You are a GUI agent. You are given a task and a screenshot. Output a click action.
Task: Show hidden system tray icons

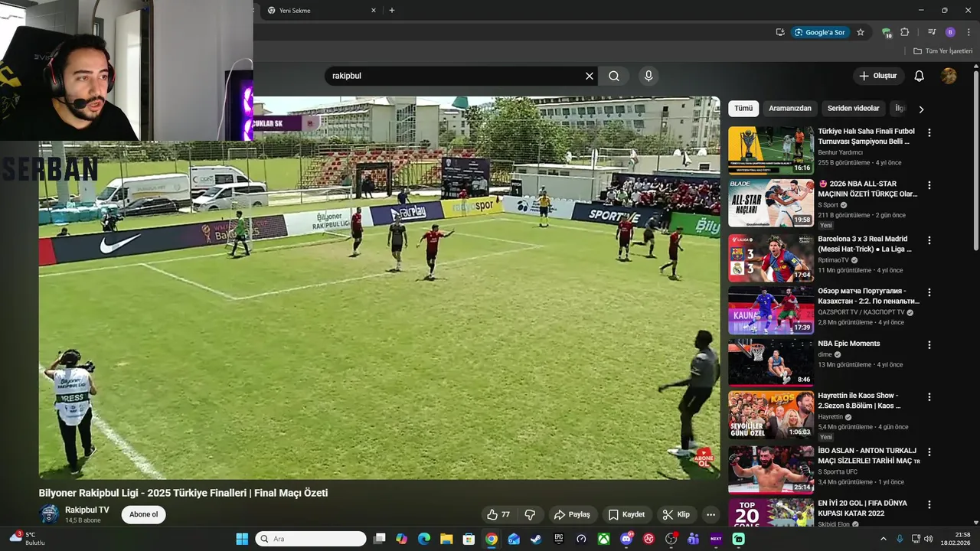tap(883, 539)
